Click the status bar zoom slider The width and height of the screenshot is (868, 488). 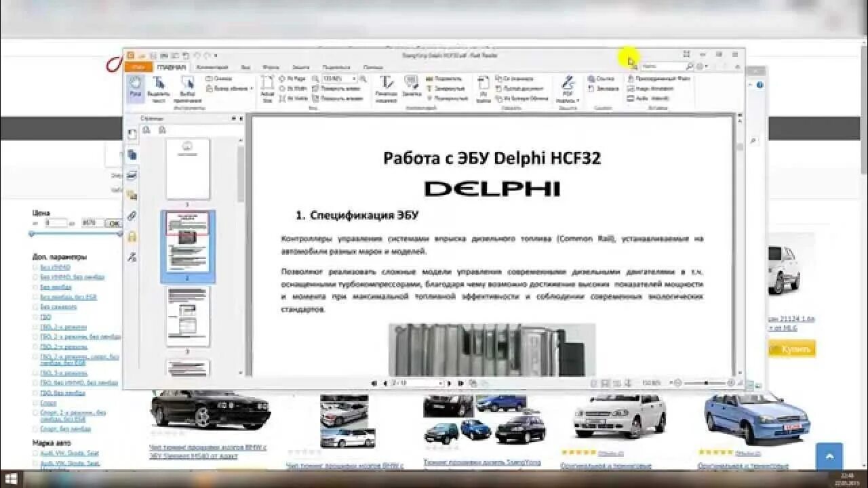703,383
